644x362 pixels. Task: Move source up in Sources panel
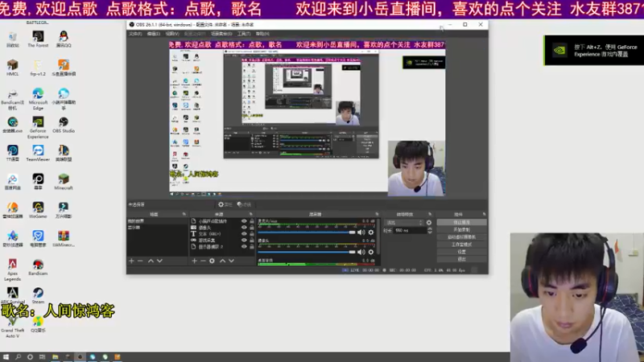[222, 261]
